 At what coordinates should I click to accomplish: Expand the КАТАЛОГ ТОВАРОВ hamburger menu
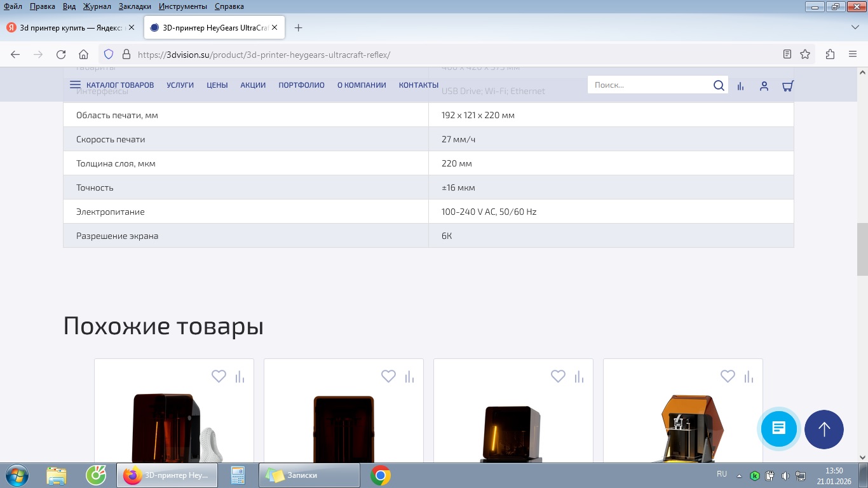click(x=75, y=85)
